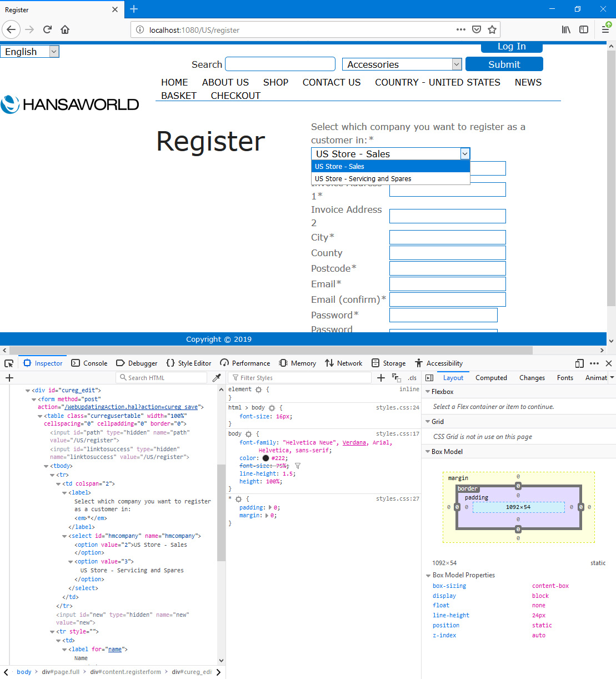This screenshot has width=616, height=679.
Task: Open the English language dropdown
Action: (x=30, y=52)
